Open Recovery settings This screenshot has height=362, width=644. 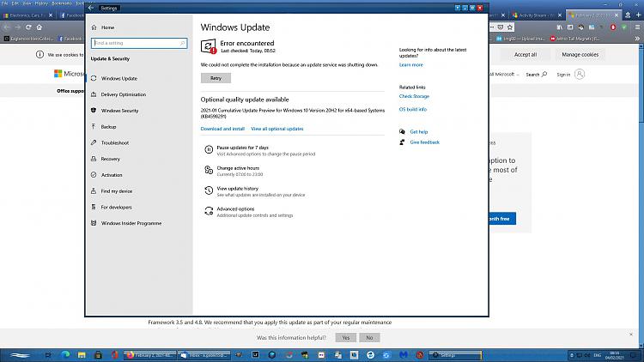[110, 159]
